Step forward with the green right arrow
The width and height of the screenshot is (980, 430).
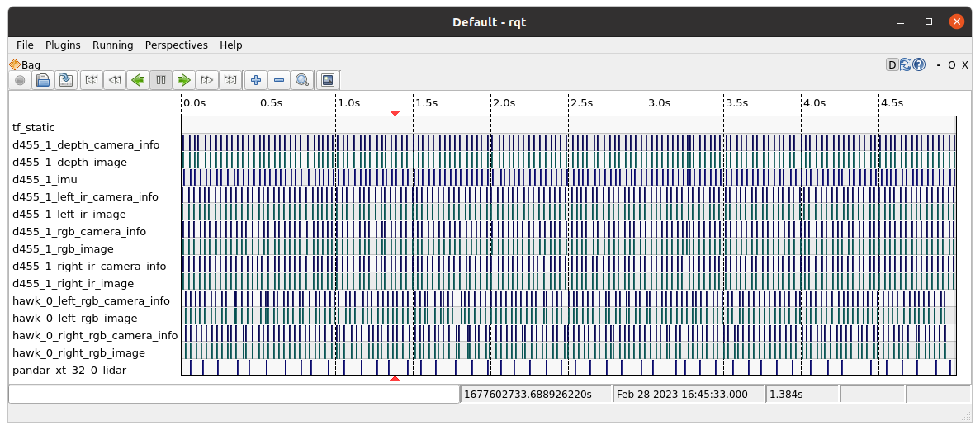click(x=184, y=80)
